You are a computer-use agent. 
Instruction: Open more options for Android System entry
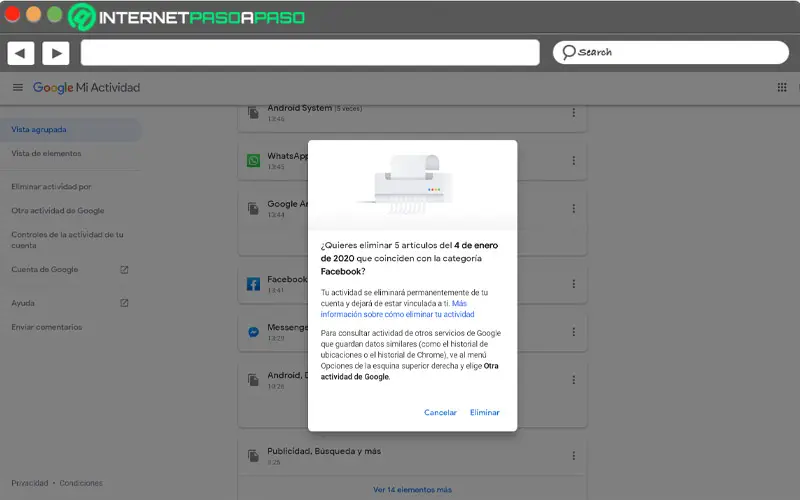[x=573, y=112]
